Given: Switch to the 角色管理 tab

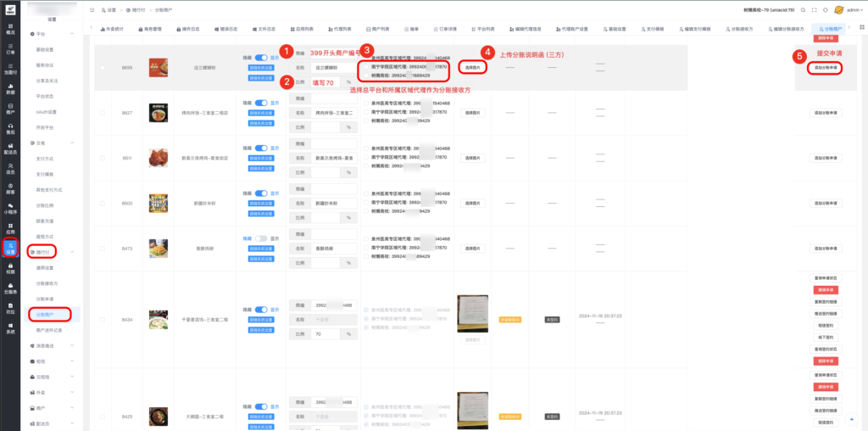Looking at the screenshot, I should click(150, 28).
